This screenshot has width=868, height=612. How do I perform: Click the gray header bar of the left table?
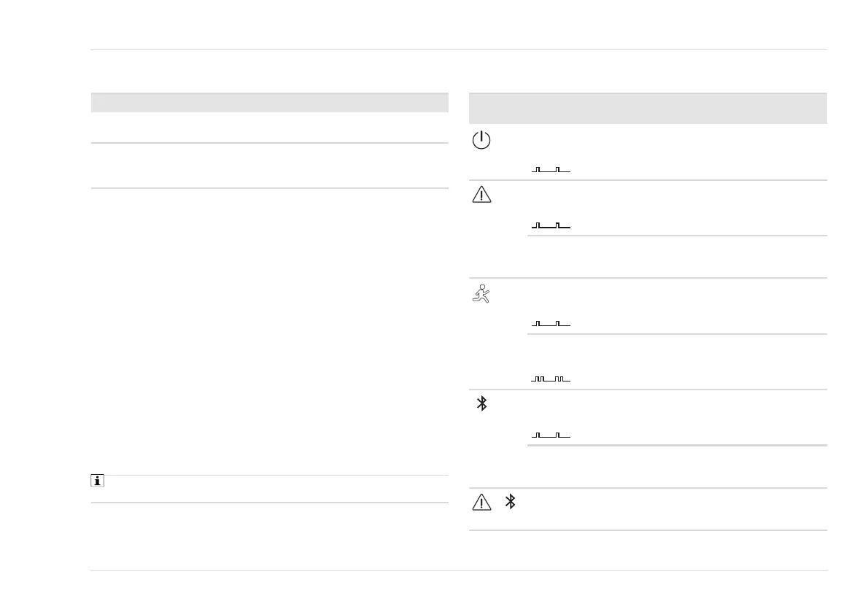tap(269, 103)
